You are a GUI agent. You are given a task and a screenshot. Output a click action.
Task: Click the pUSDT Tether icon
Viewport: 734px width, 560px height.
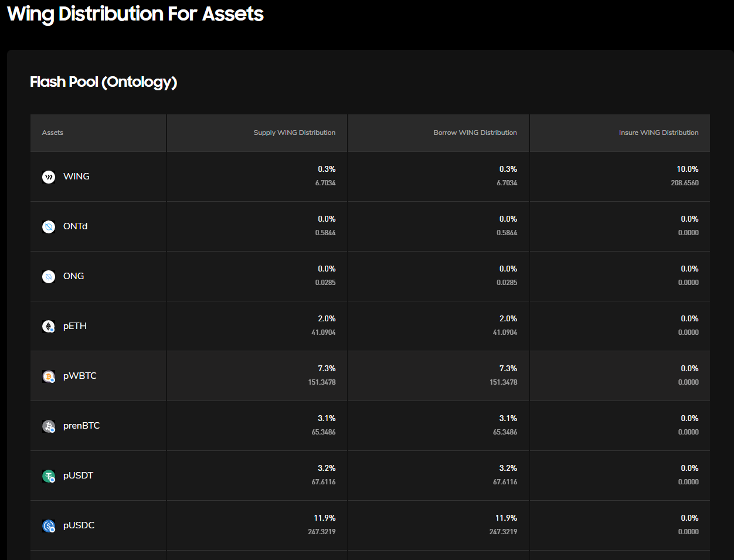49,476
